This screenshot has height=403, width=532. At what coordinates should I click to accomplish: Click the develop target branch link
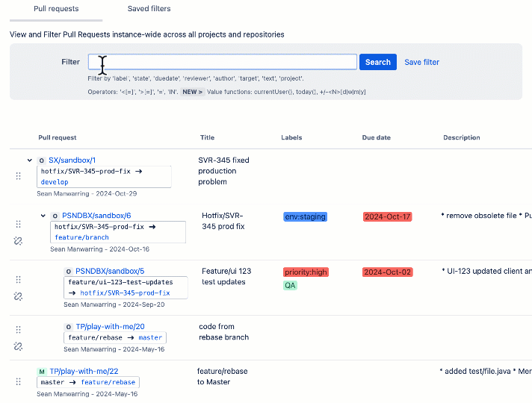click(x=55, y=182)
